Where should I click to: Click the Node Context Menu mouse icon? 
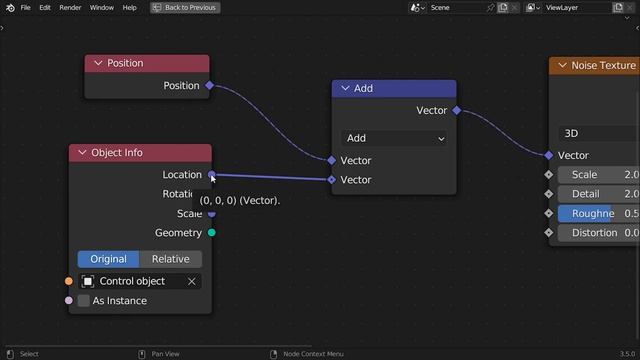click(273, 354)
